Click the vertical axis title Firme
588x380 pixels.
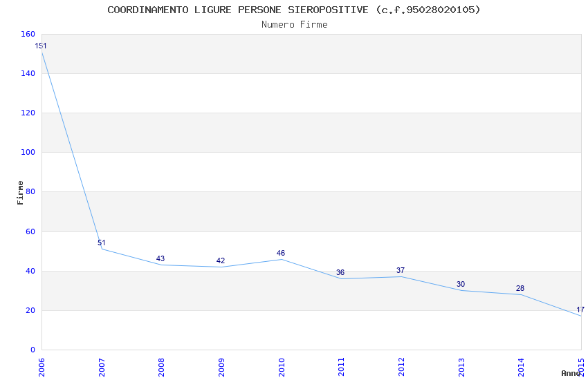coord(20,193)
